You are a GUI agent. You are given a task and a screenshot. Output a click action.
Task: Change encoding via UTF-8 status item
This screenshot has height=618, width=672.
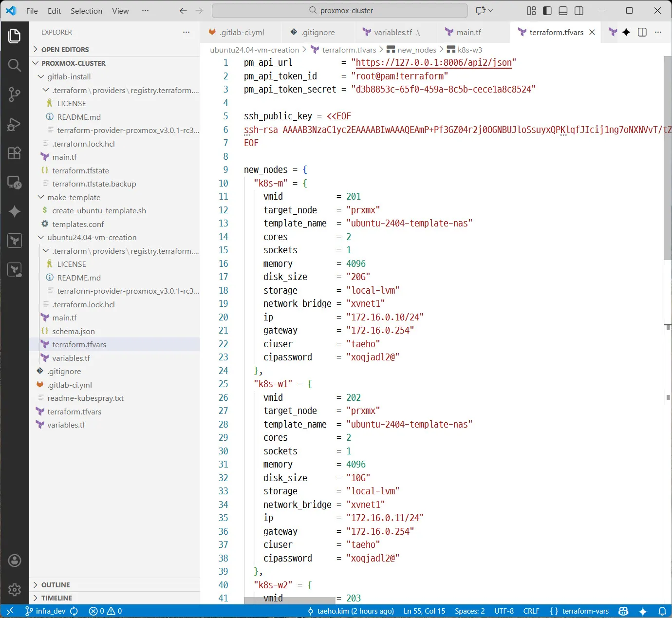504,611
